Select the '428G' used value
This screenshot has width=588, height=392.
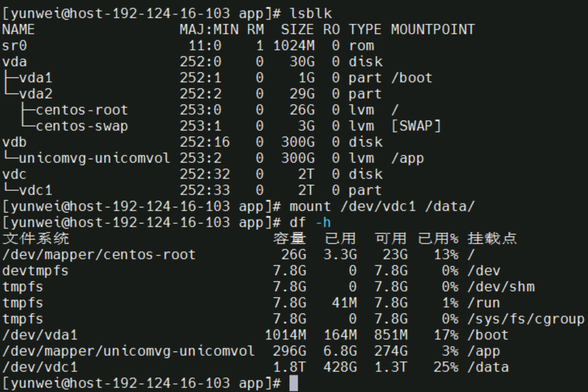[x=341, y=368]
